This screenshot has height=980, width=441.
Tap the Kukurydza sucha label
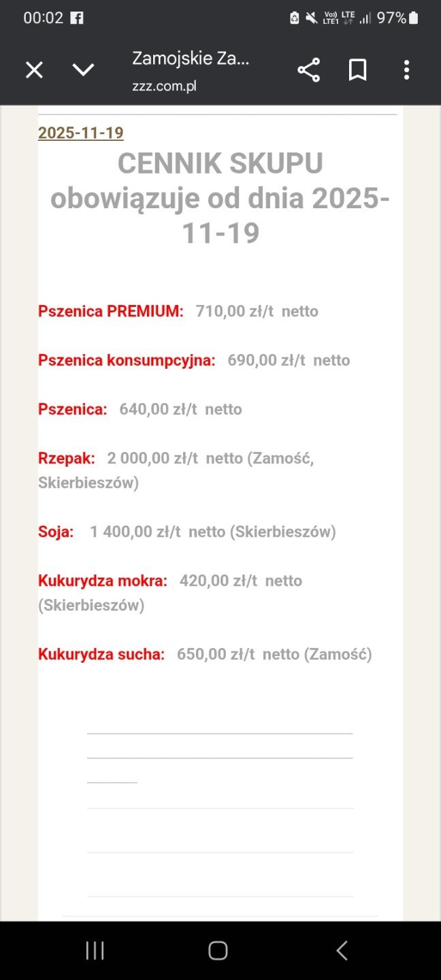(101, 654)
